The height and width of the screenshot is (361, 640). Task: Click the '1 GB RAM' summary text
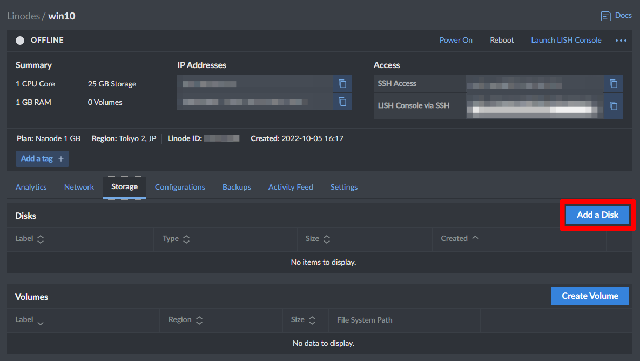pyautogui.click(x=33, y=102)
